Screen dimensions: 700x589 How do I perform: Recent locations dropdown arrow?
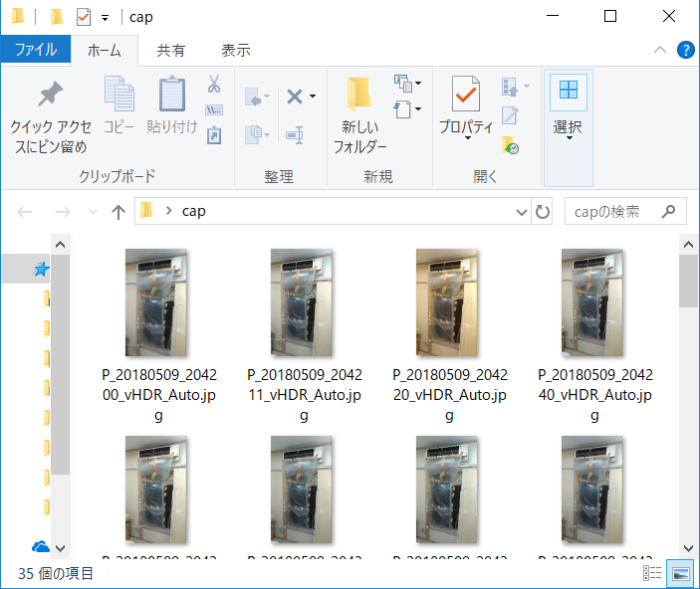click(x=93, y=212)
